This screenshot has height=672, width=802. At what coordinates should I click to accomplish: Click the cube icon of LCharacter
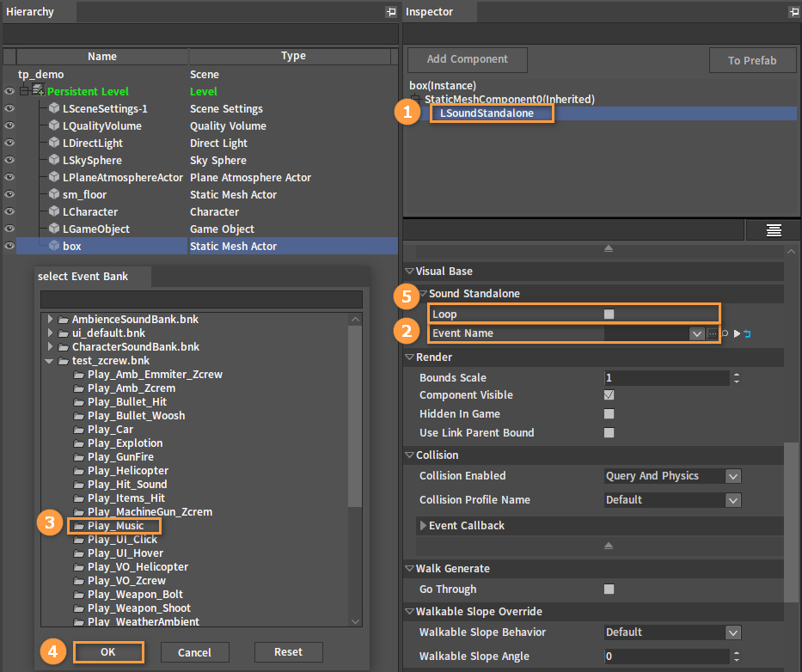(x=53, y=211)
